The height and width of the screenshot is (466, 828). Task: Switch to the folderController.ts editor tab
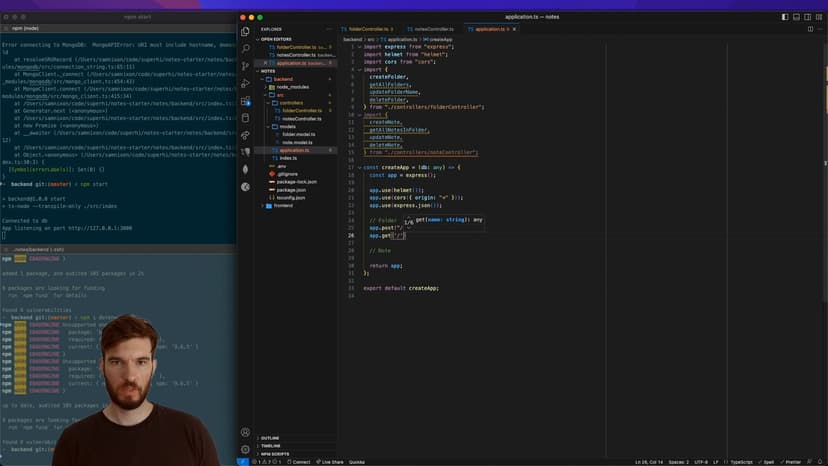(366, 29)
